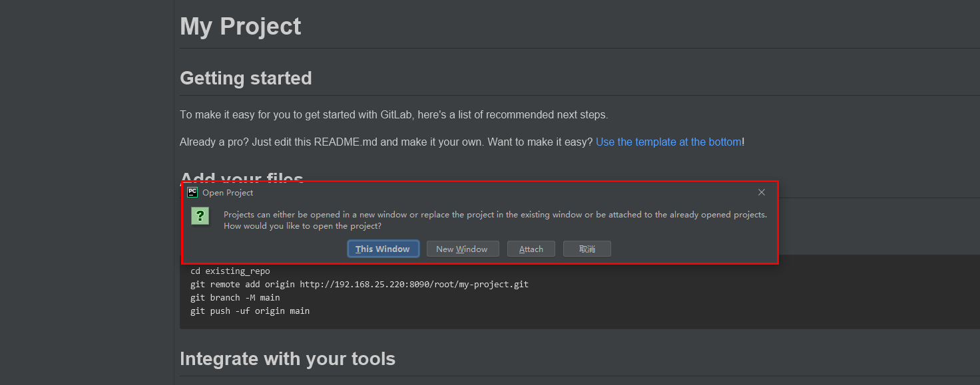
Task: Click the "How would you like to open" question text
Action: pos(302,226)
